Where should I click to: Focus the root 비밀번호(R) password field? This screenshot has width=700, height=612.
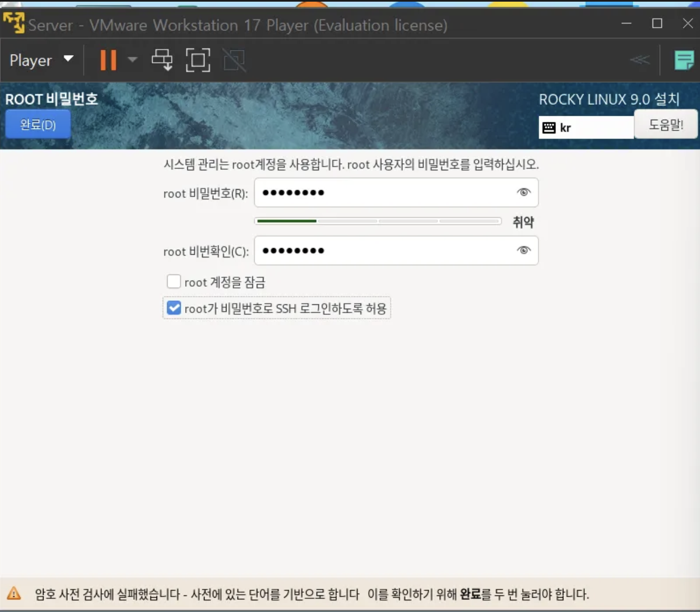(x=396, y=192)
